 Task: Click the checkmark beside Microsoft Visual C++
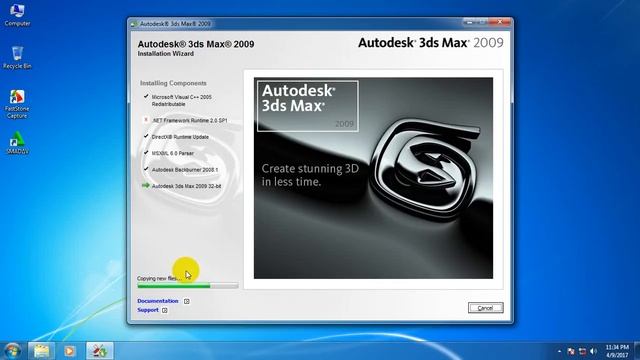pos(146,96)
